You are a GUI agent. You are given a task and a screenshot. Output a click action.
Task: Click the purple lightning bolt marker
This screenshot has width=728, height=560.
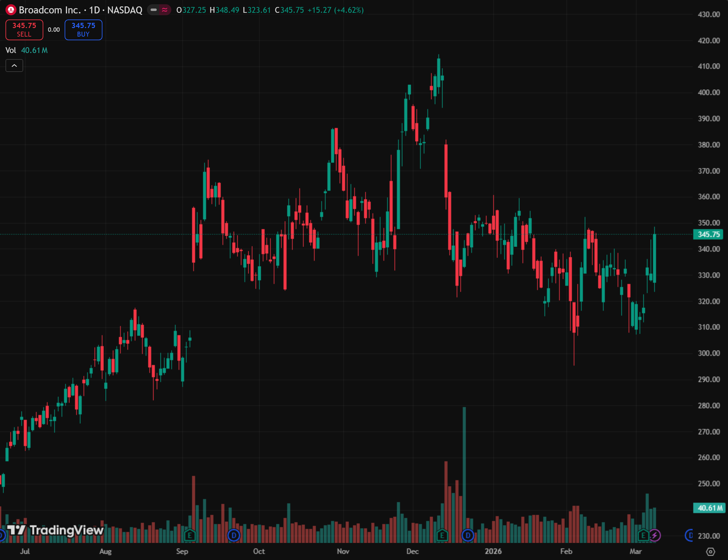[x=655, y=535]
